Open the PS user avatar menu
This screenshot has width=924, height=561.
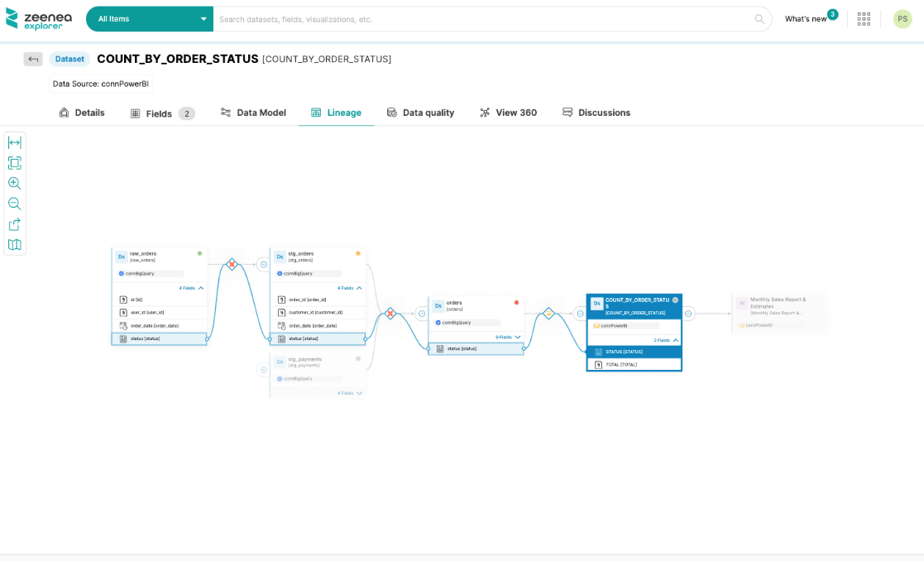point(902,19)
